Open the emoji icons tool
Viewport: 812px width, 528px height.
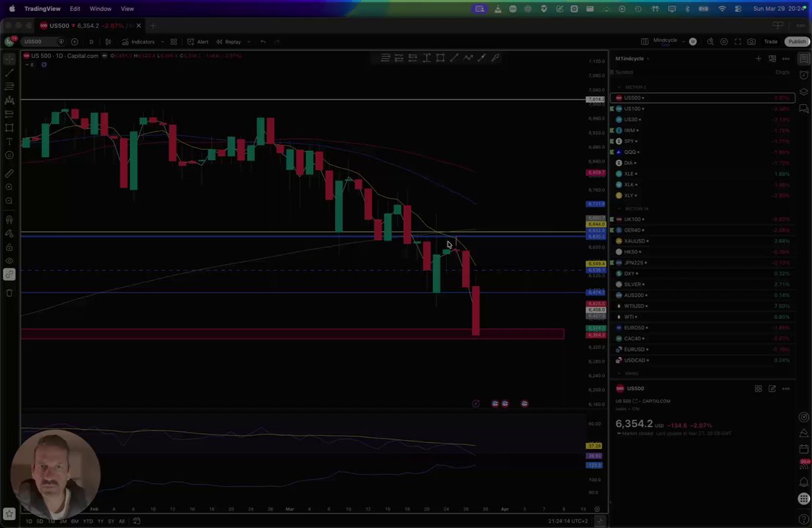(10, 155)
